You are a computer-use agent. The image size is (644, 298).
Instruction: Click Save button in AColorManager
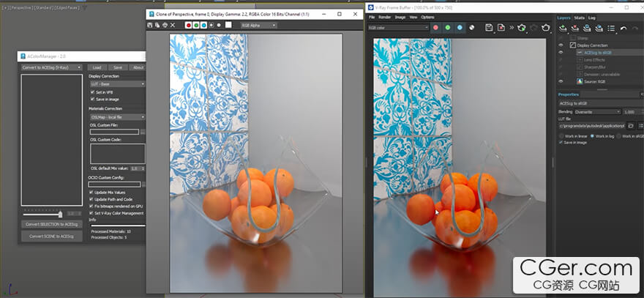(x=118, y=67)
